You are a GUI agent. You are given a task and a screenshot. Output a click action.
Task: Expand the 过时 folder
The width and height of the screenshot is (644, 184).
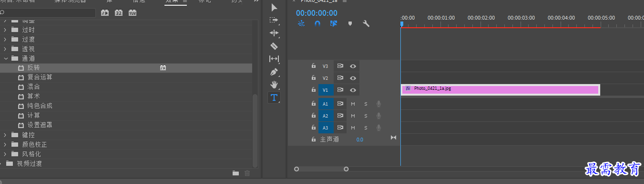(x=5, y=30)
